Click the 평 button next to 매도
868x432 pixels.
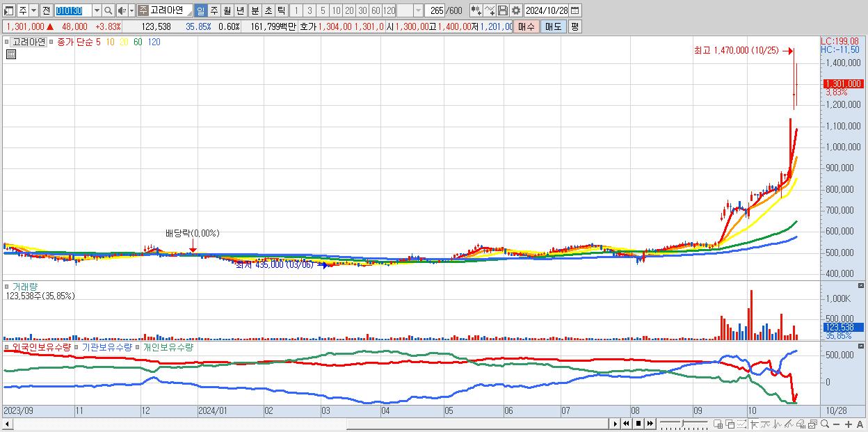tap(574, 26)
